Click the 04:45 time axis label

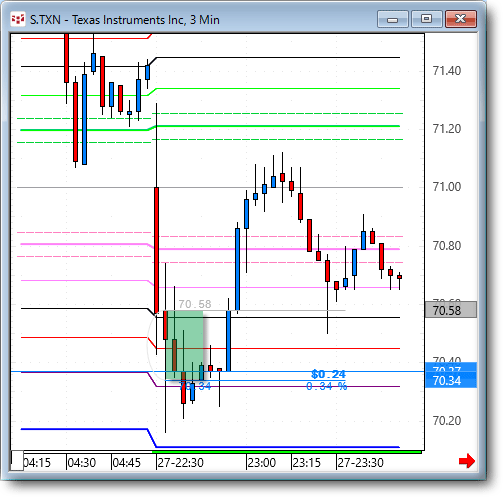tap(127, 463)
